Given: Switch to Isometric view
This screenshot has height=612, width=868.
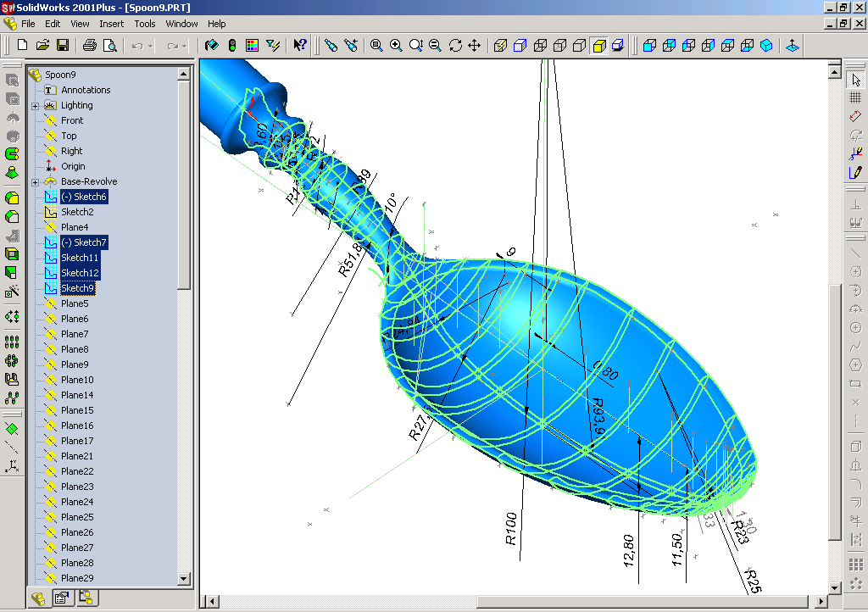Looking at the screenshot, I should click(x=766, y=46).
